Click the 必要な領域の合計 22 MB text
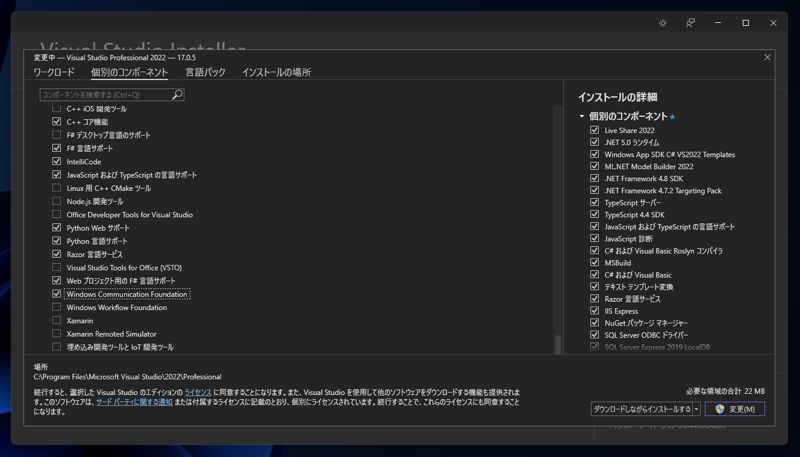 point(726,391)
